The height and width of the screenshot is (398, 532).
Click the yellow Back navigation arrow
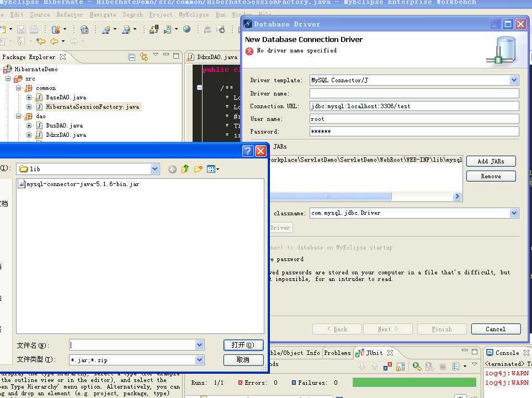pyautogui.click(x=54, y=41)
